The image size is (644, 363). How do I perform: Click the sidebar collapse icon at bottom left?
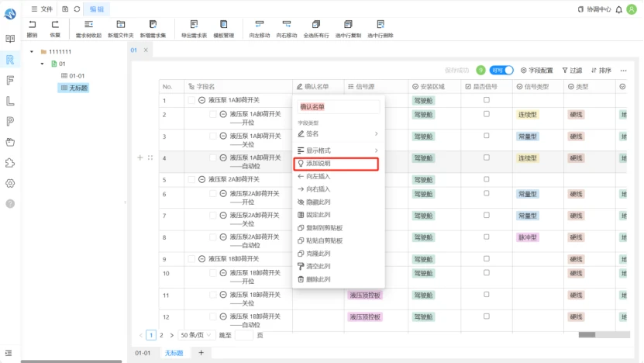9,353
